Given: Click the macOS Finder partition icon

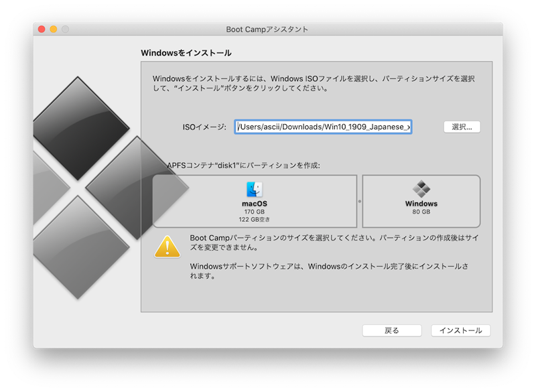Looking at the screenshot, I should coord(255,190).
